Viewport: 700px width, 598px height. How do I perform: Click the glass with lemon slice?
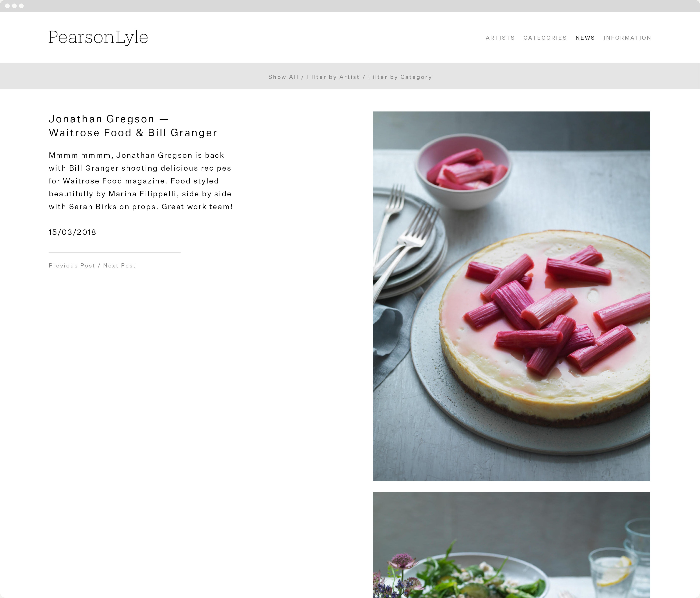tap(612, 571)
